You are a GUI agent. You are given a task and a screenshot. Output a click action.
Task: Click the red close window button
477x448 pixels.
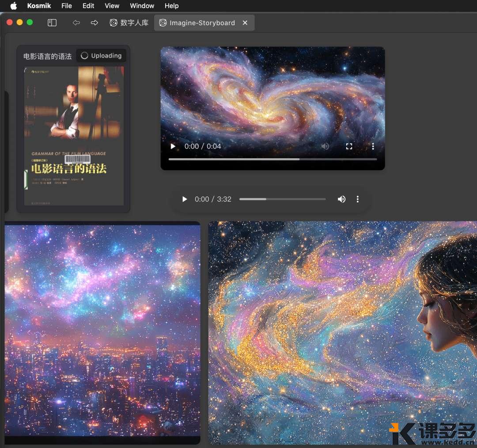[9, 22]
